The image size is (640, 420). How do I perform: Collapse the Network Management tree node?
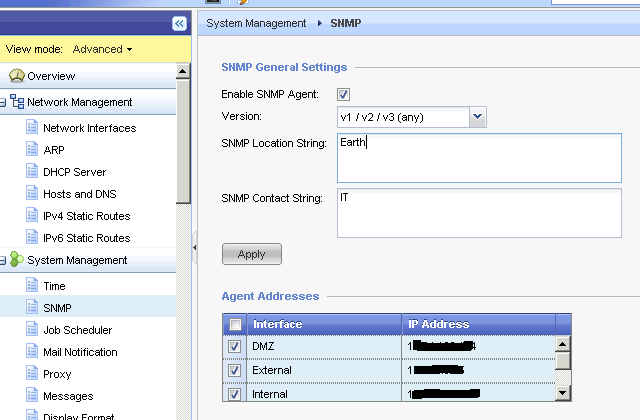coord(2,102)
